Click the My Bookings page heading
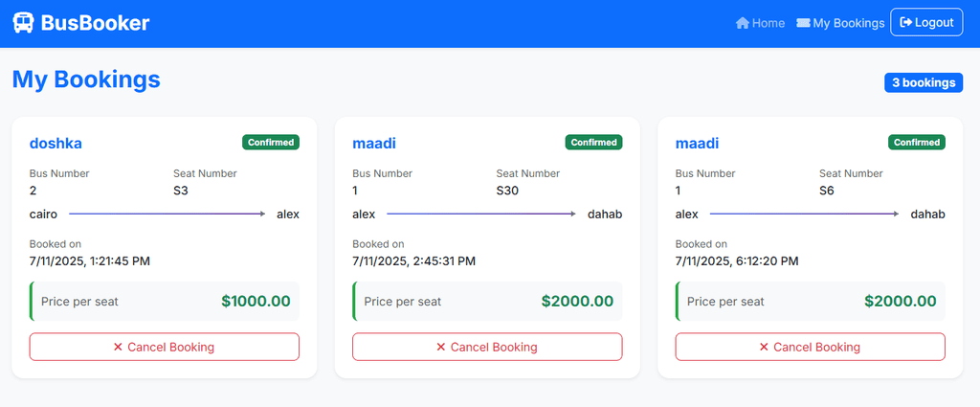 click(86, 79)
